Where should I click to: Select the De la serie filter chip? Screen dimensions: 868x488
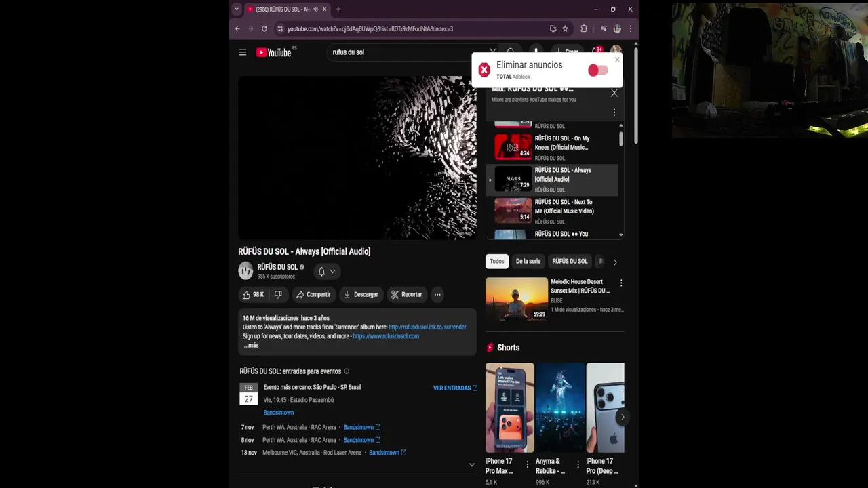(x=528, y=262)
